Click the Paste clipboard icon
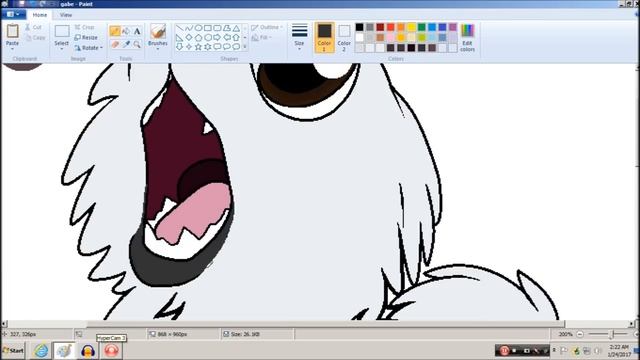This screenshot has width=640, height=360. (12, 31)
